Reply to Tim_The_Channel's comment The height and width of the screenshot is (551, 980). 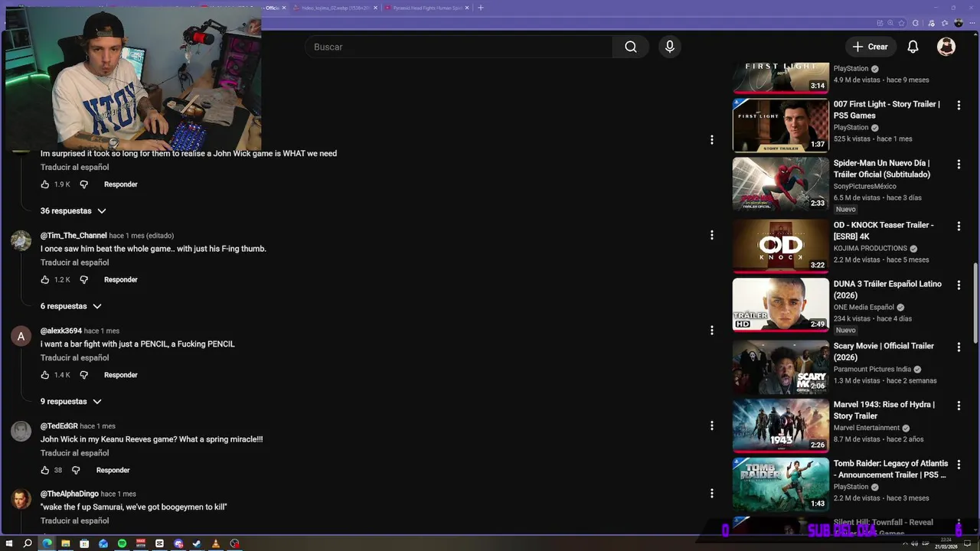pyautogui.click(x=121, y=280)
